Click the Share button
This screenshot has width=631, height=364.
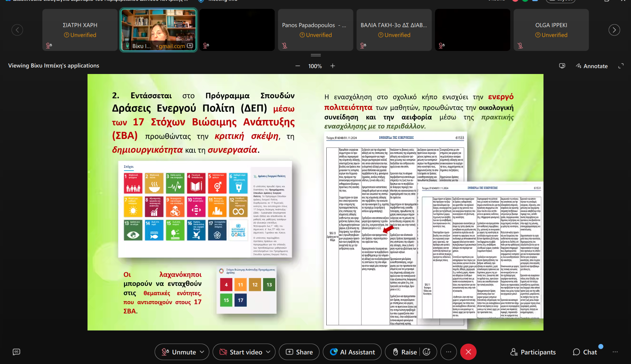tap(299, 352)
